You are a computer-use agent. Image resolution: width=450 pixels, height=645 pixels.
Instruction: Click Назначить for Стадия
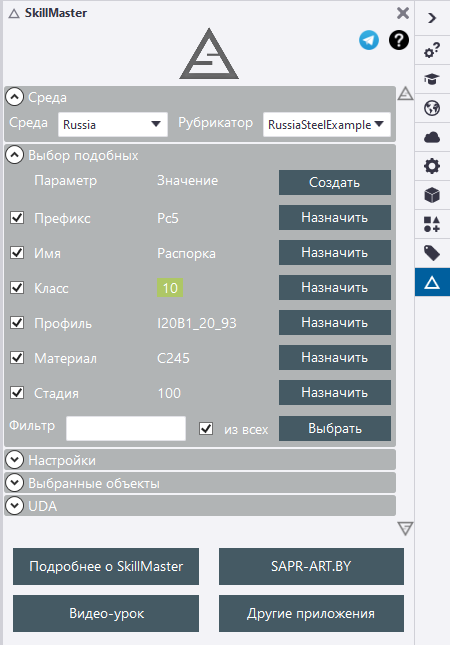click(335, 392)
